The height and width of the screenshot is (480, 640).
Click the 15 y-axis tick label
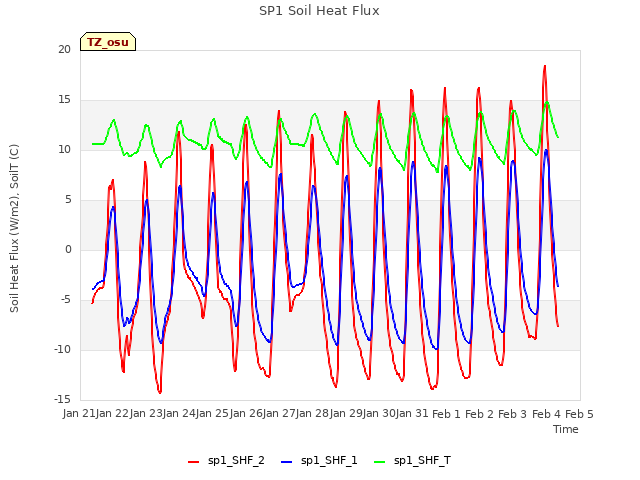coord(64,100)
